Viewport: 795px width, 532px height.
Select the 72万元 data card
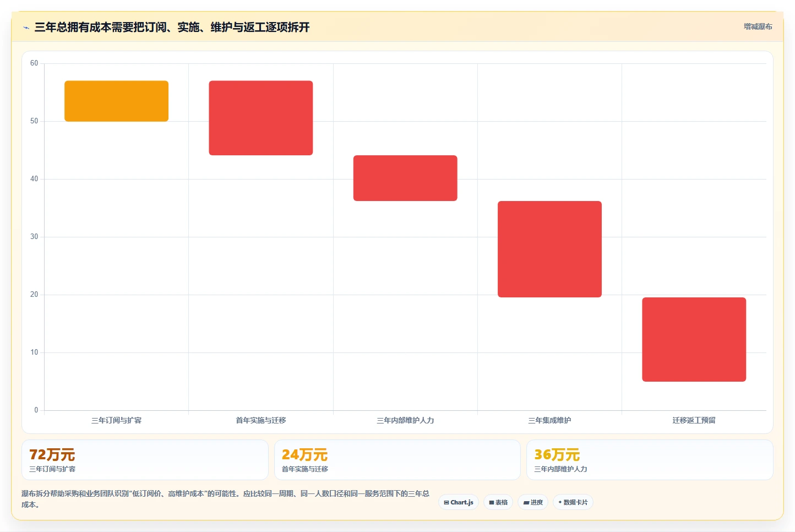point(145,460)
